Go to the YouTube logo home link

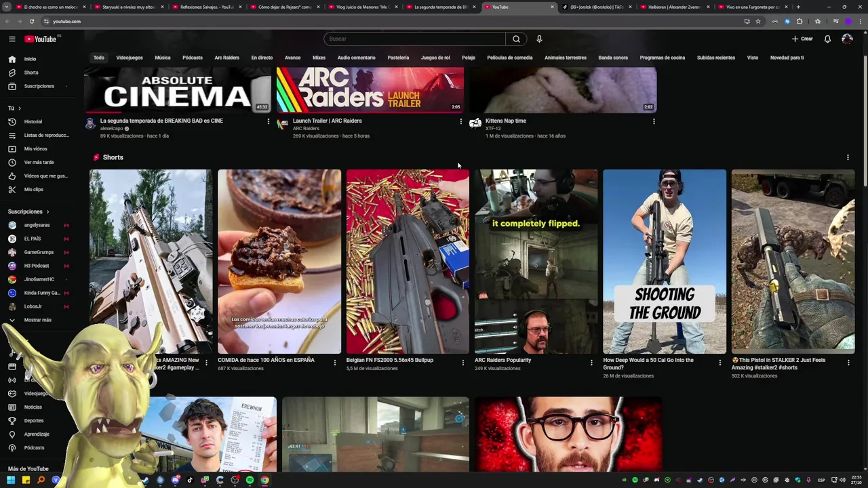[41, 39]
